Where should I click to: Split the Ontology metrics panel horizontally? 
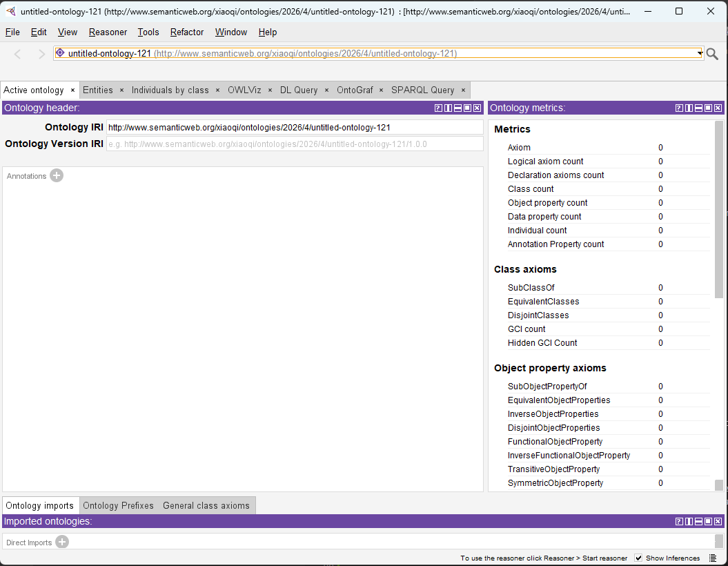click(x=699, y=108)
